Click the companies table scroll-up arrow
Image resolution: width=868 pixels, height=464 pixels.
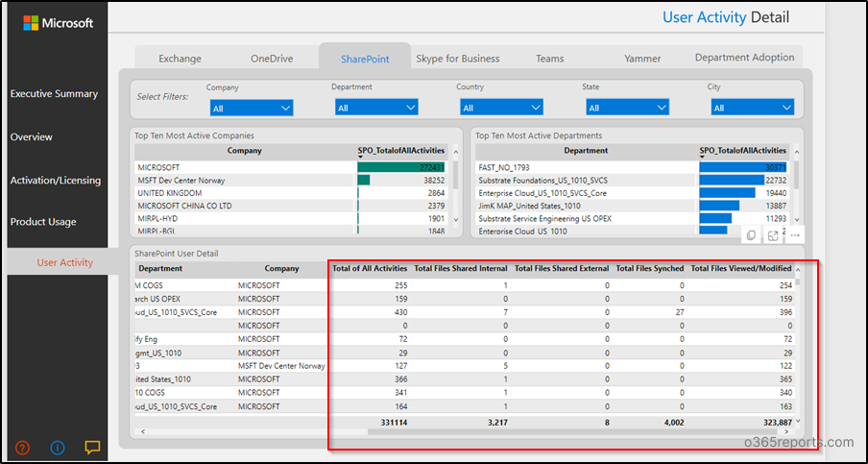tap(455, 151)
